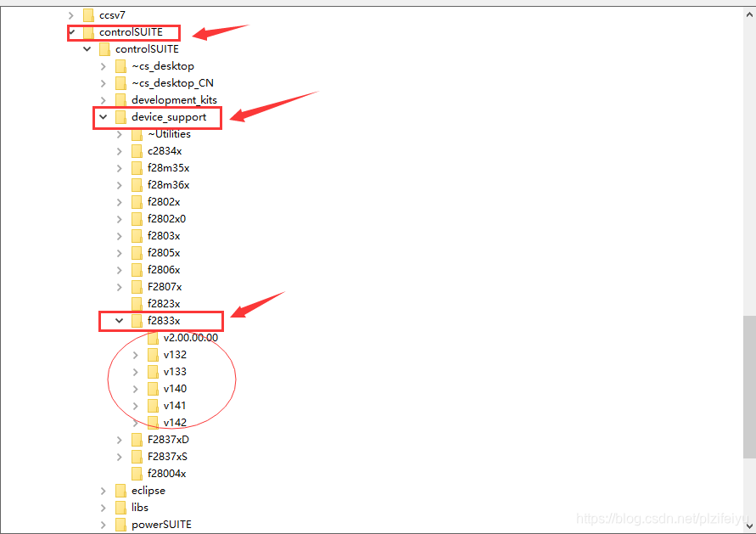This screenshot has height=534, width=756.
Task: Click the f2823x folder icon
Action: (137, 303)
